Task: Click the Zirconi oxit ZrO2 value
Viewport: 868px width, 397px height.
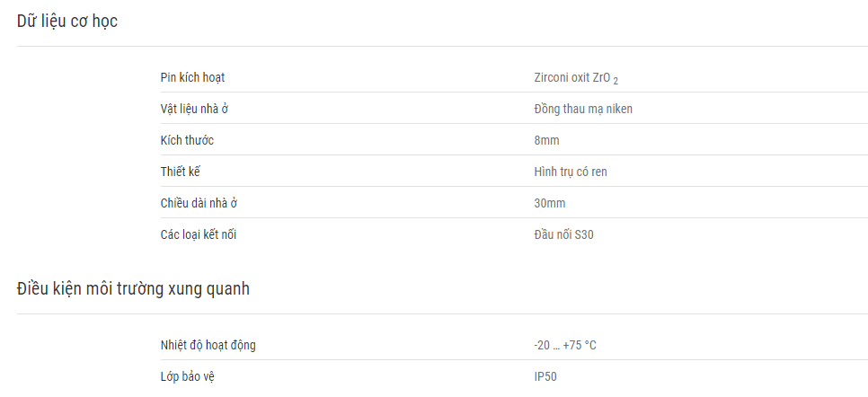Action: click(x=576, y=78)
